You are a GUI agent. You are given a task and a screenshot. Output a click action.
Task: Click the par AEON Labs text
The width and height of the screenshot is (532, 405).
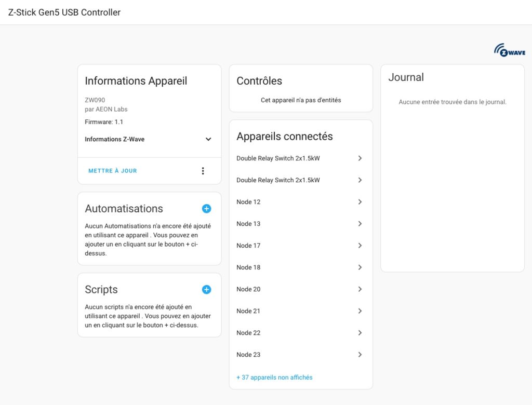[106, 109]
